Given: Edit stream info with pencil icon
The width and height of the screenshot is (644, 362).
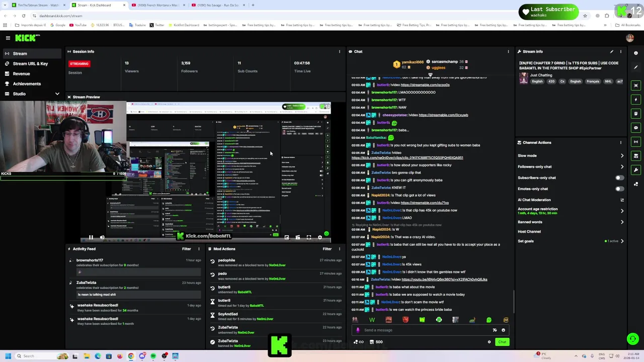Looking at the screenshot, I should [x=612, y=51].
